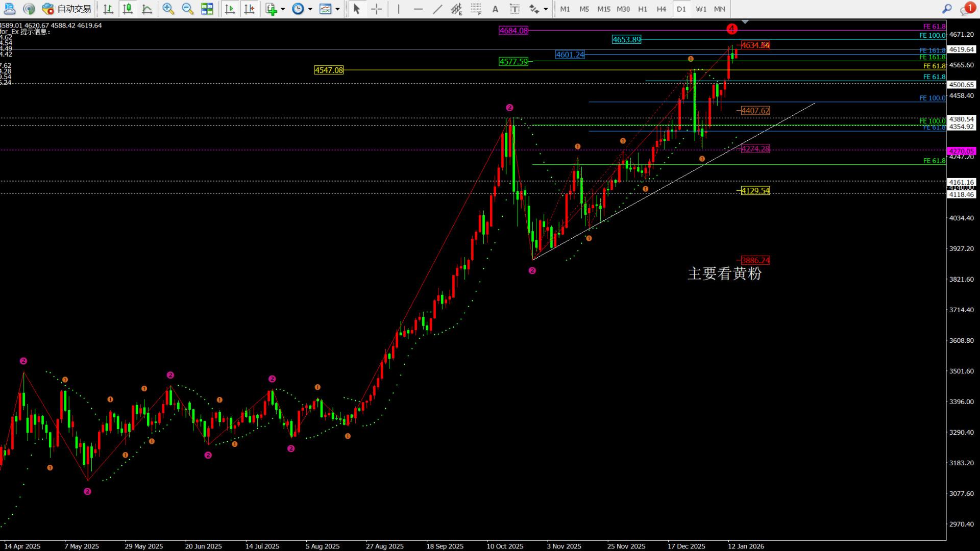This screenshot has height=551, width=980.
Task: Toggle auto-scroll to latest bars
Action: point(230,9)
